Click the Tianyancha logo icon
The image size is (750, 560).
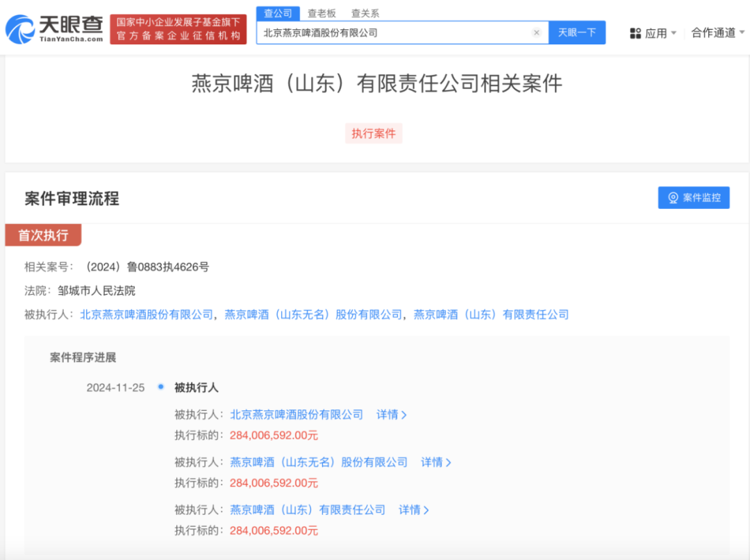[x=19, y=29]
